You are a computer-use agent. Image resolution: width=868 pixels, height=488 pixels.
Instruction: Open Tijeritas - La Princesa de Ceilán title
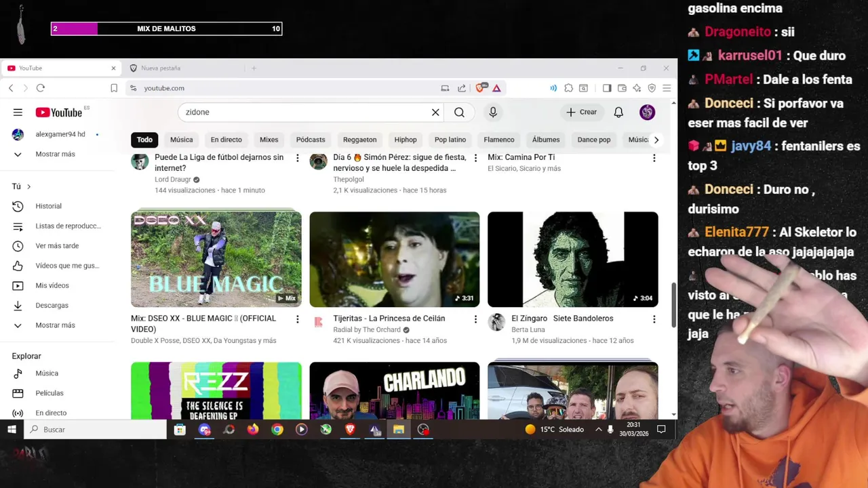pos(389,319)
